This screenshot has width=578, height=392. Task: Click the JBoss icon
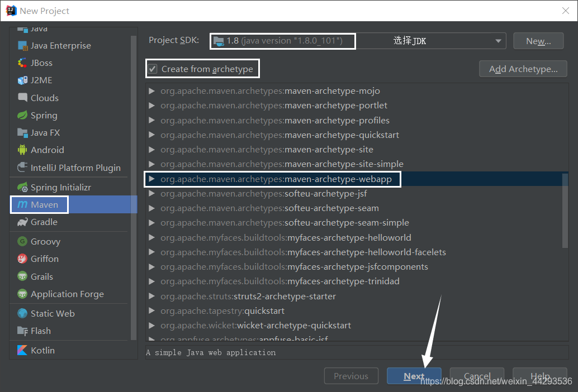(22, 63)
